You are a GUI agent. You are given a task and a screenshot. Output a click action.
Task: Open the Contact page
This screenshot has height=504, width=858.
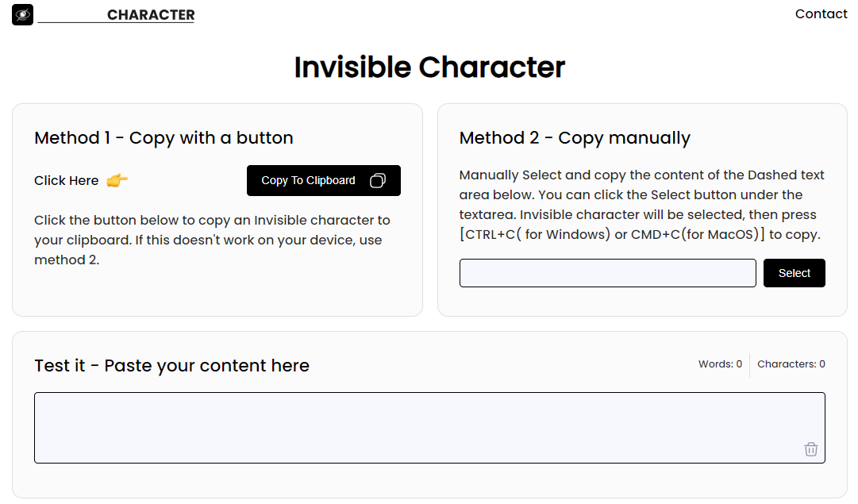(x=821, y=13)
